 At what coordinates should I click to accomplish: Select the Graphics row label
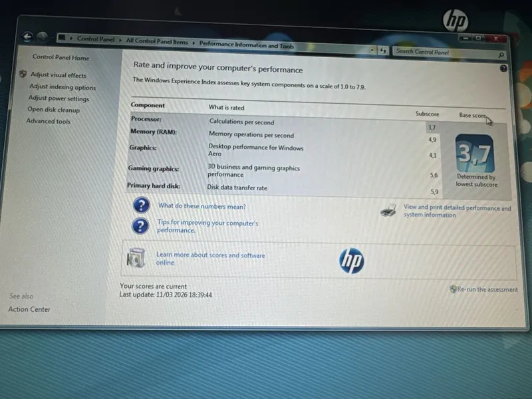[x=143, y=148]
